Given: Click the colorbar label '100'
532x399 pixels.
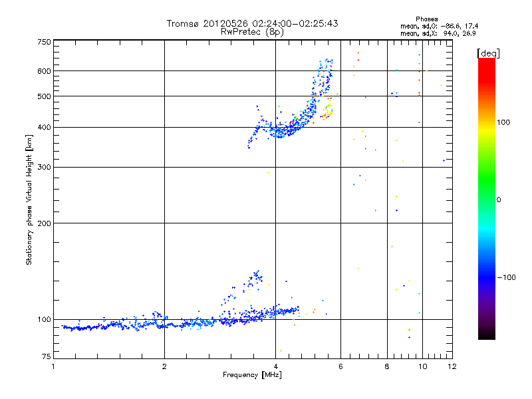Looking at the screenshot, I should (x=503, y=122).
